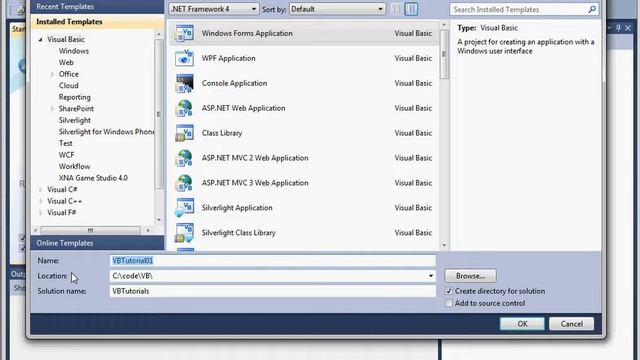Select the Silverlight category in tree
This screenshot has height=360, width=640.
coord(75,120)
